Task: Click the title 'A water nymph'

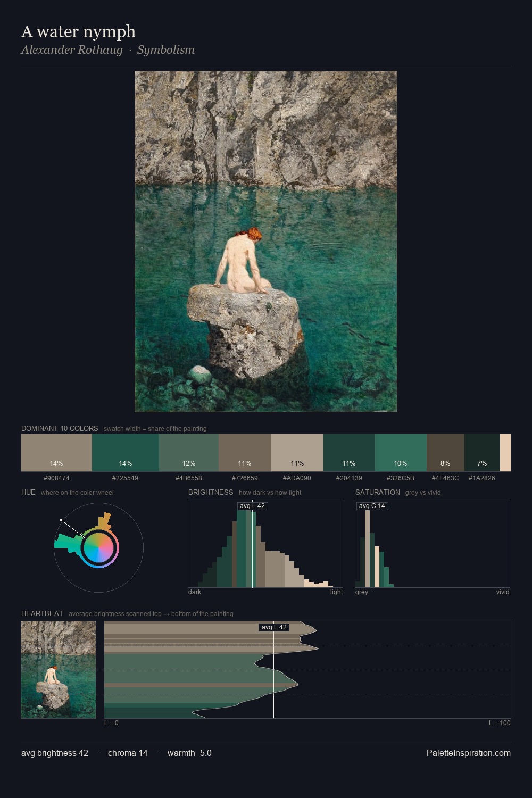Action: (x=78, y=32)
